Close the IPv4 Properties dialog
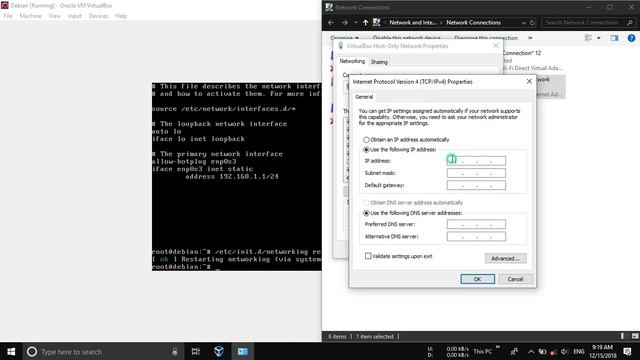The image size is (640, 360). pyautogui.click(x=529, y=82)
